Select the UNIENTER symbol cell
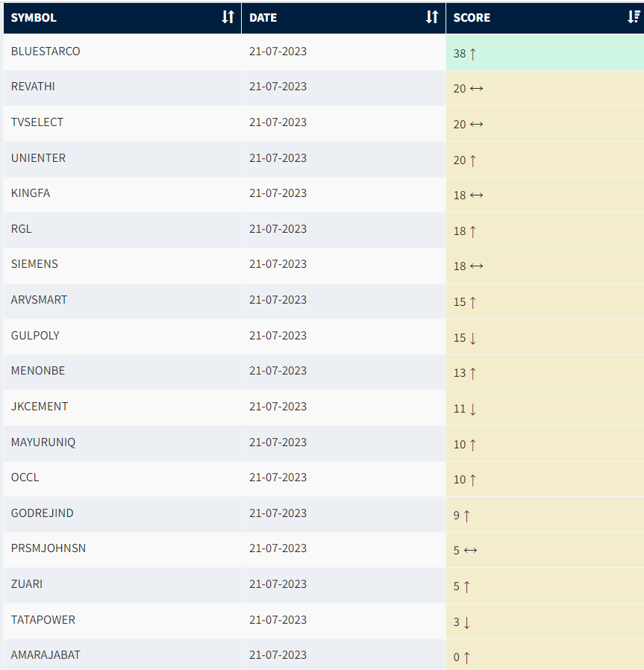Screen dimensions: 644x670 (122, 158)
